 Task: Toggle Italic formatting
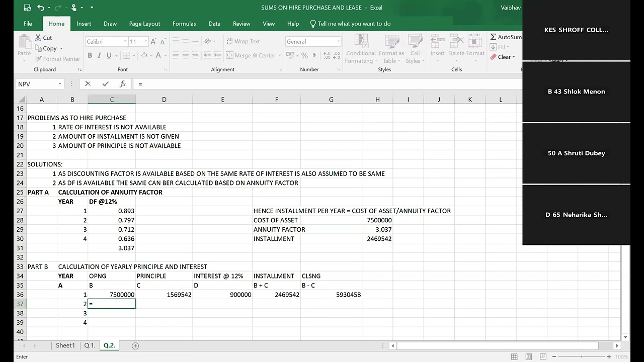click(x=100, y=55)
